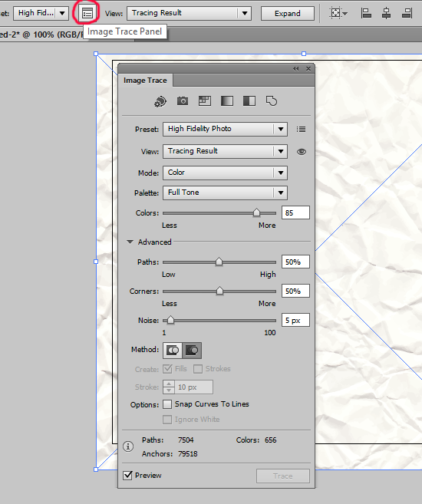Click the Image Trace panel tab
Screen dimensions: 422x504
[145, 81]
